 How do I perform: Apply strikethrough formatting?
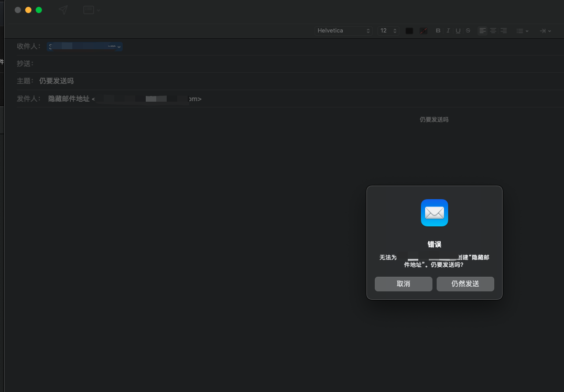(x=468, y=31)
